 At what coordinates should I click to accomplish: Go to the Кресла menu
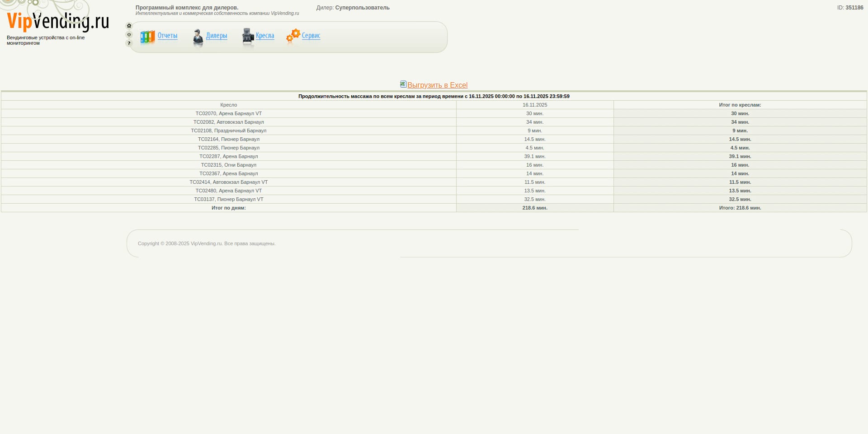coord(265,36)
